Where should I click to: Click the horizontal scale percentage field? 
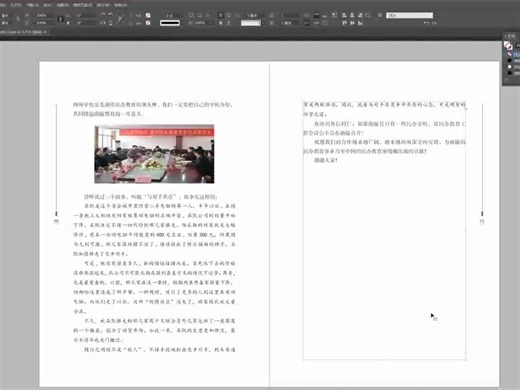pyautogui.click(x=45, y=15)
